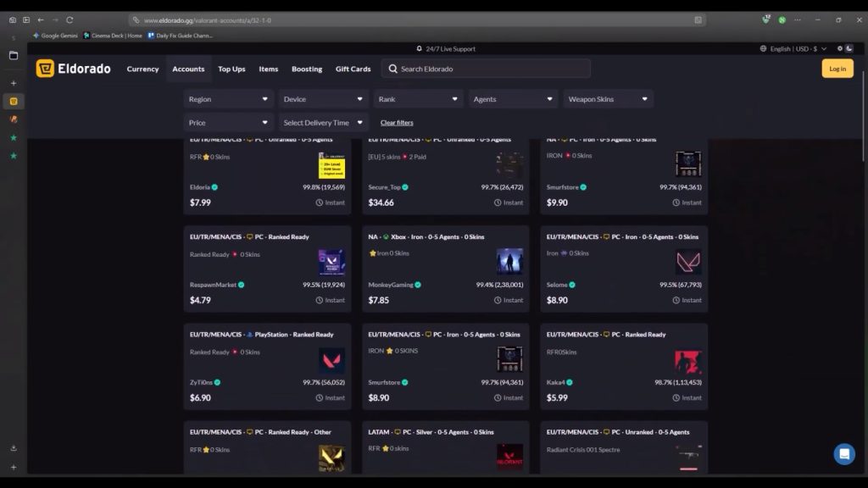Expand Select Delivery Time dropdown

[323, 122]
